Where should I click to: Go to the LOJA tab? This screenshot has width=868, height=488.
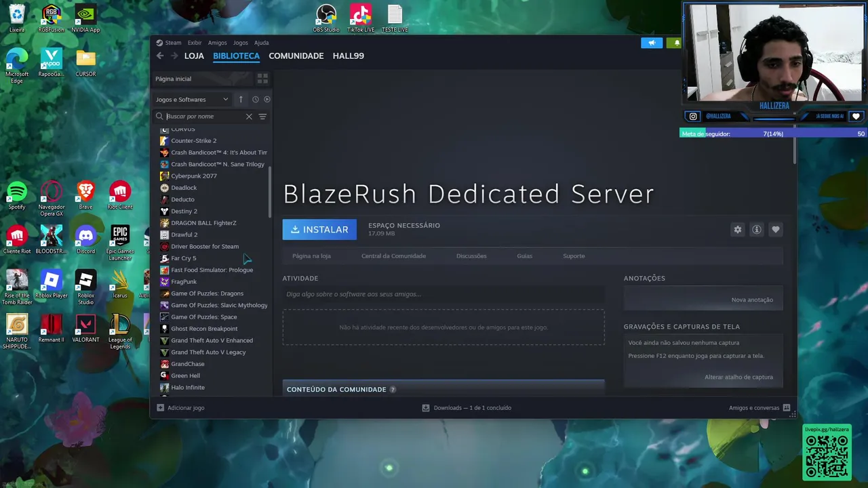pyautogui.click(x=194, y=56)
